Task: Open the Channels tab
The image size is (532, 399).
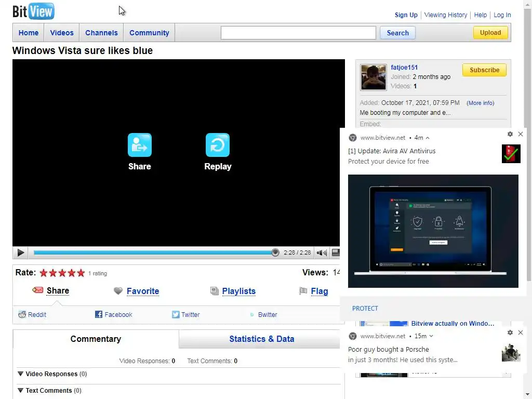Action: click(101, 33)
